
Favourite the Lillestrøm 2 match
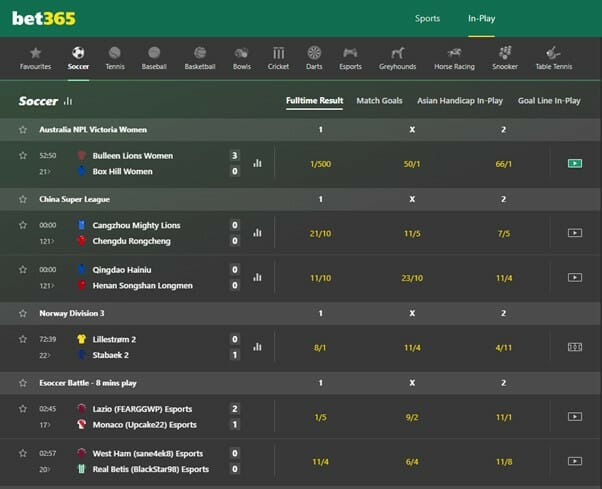pos(23,339)
